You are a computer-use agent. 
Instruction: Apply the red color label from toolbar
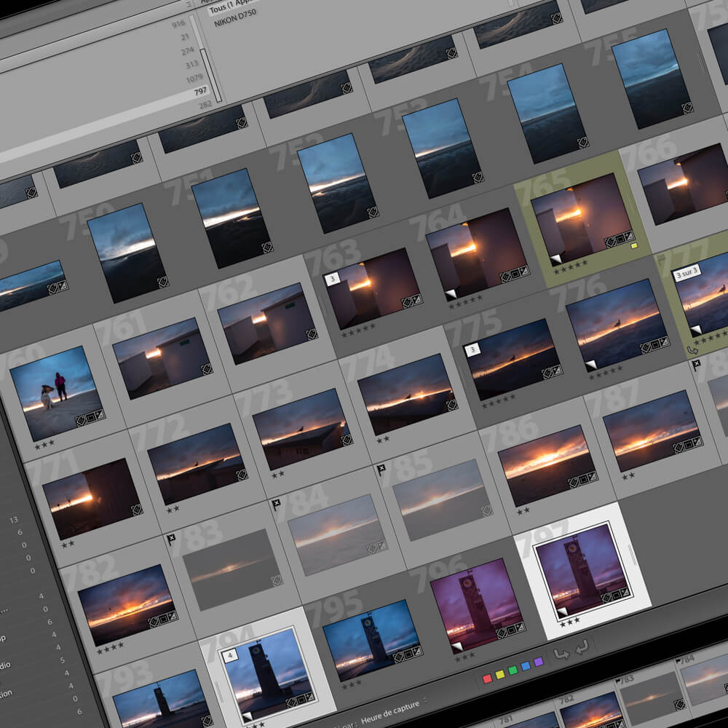click(x=487, y=678)
